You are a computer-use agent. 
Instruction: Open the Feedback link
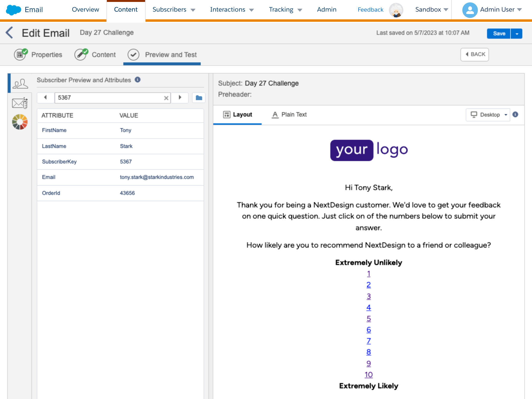pos(370,10)
